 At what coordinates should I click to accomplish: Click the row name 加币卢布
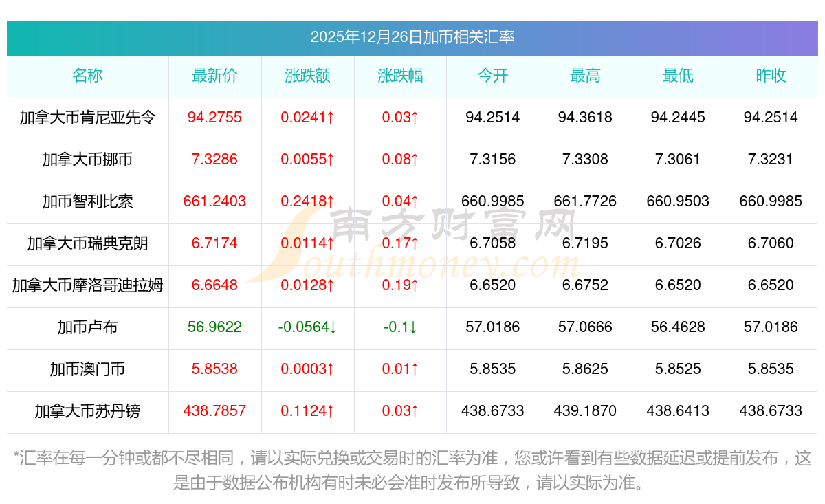[x=87, y=327]
